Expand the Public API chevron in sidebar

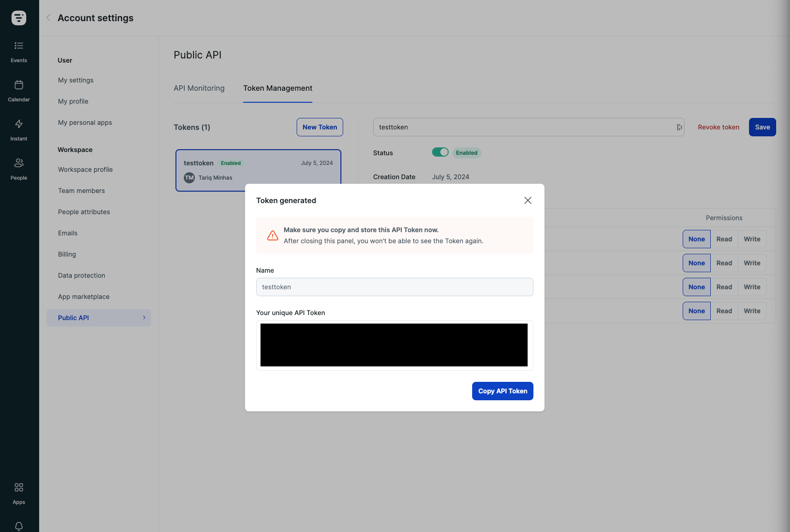(x=144, y=318)
